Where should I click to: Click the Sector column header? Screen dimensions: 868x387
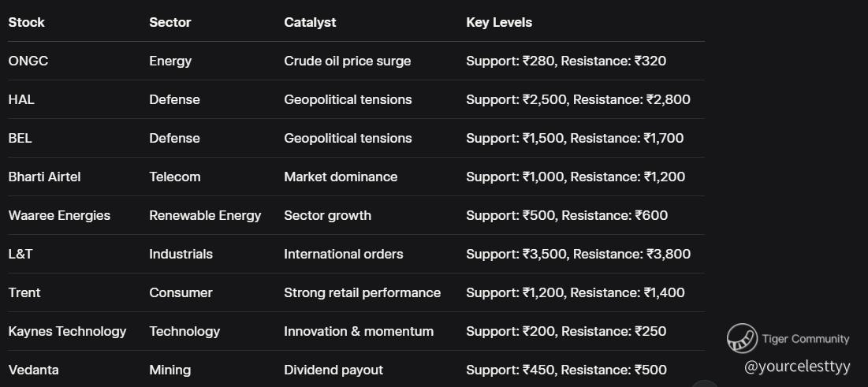click(170, 22)
